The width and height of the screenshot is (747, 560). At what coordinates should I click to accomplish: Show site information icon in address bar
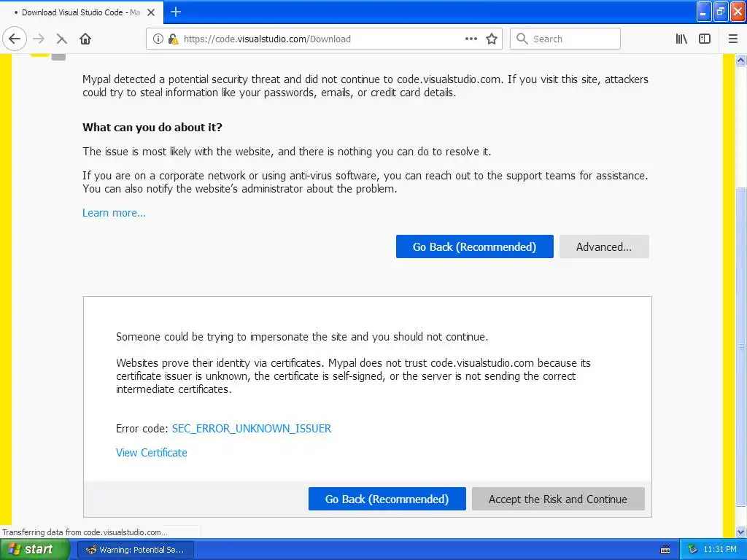[x=158, y=39]
